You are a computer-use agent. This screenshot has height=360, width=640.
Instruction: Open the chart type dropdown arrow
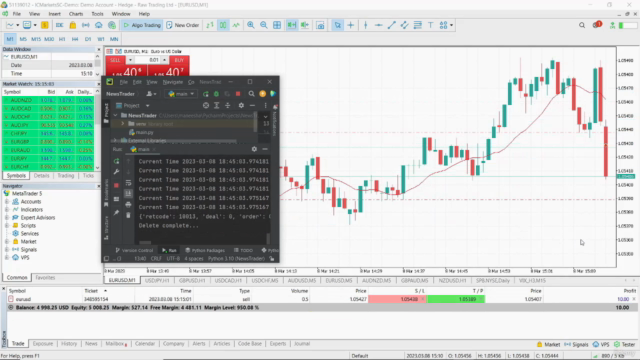pyautogui.click(x=18, y=25)
